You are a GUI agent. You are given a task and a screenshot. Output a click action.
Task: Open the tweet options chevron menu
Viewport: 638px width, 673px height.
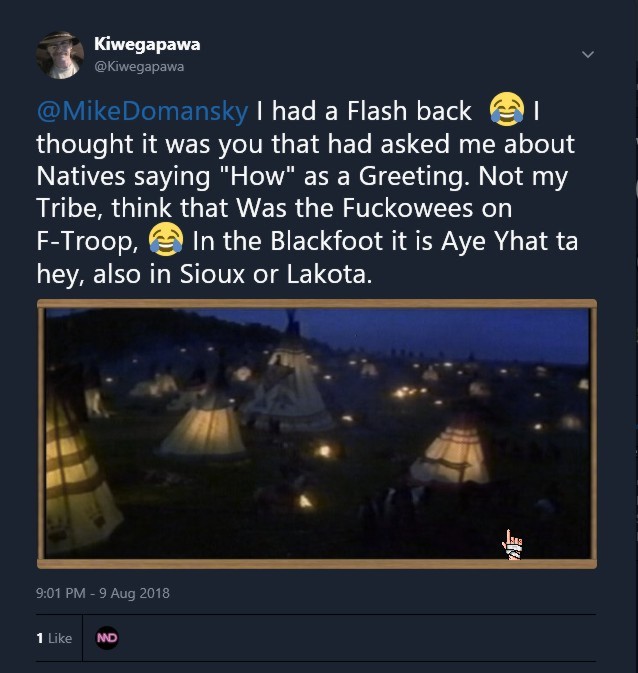(x=588, y=54)
